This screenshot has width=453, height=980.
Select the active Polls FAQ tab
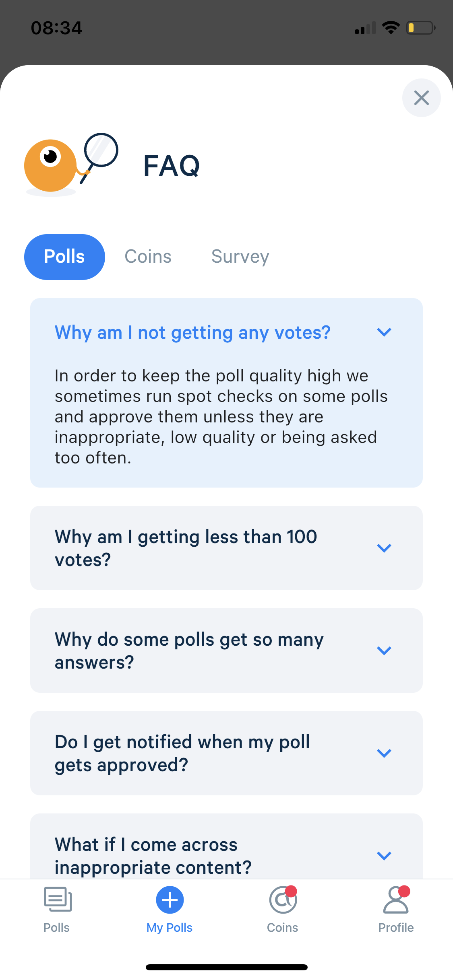pyautogui.click(x=64, y=256)
